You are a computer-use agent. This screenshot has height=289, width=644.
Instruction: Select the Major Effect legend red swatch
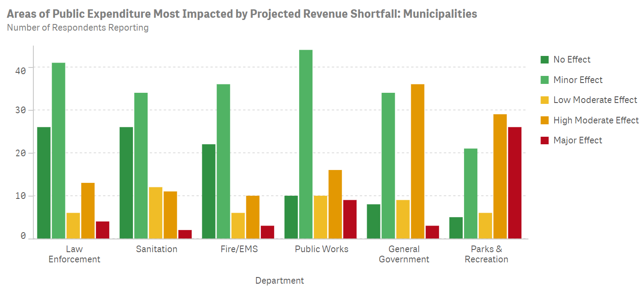(x=544, y=140)
